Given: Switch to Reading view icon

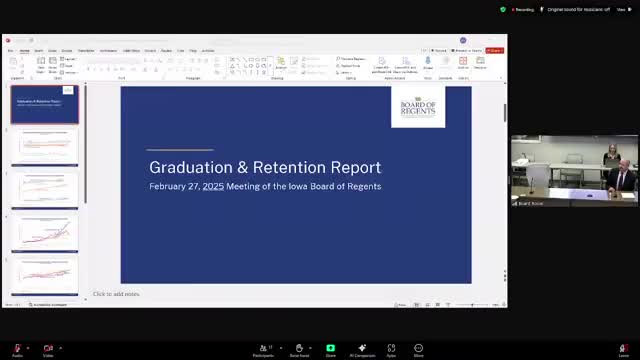Looking at the screenshot, I should pyautogui.click(x=438, y=305).
